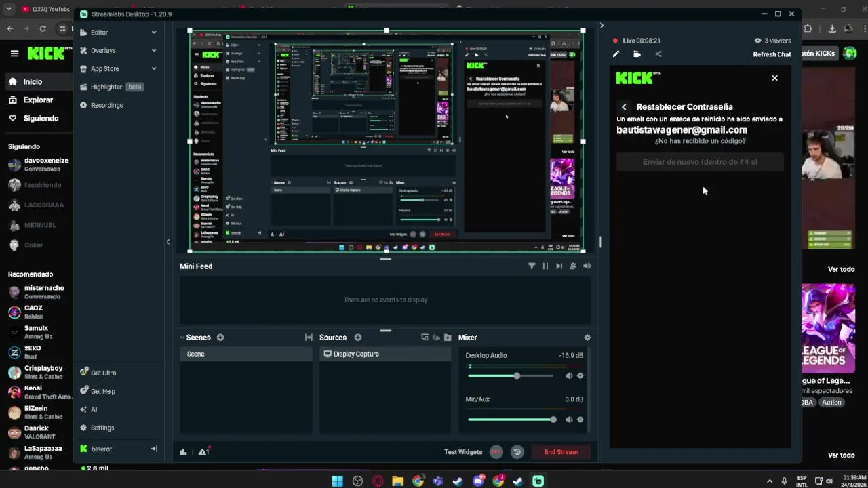
Task: Filter Mini Feed events with funnel icon
Action: pos(532,266)
